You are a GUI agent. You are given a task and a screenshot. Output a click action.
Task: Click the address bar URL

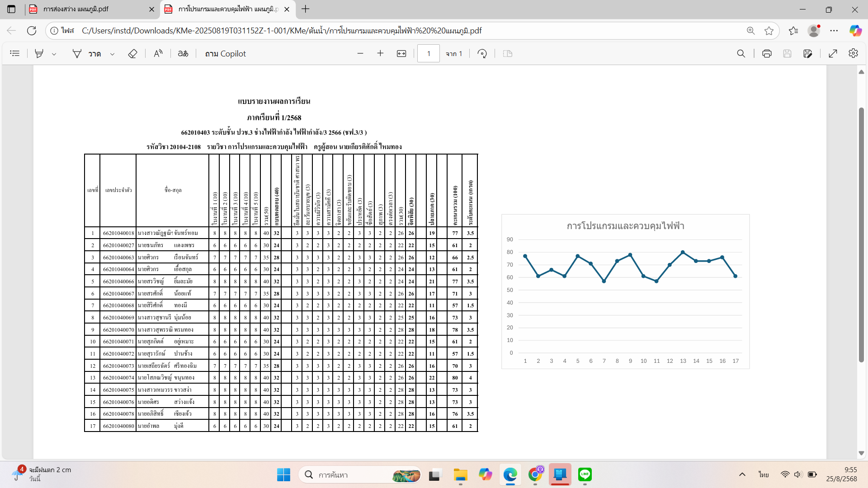[x=282, y=31]
